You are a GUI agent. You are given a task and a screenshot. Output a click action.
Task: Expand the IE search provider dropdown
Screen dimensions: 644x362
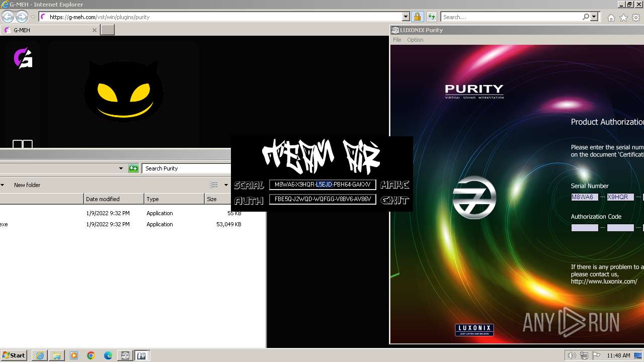(x=594, y=17)
